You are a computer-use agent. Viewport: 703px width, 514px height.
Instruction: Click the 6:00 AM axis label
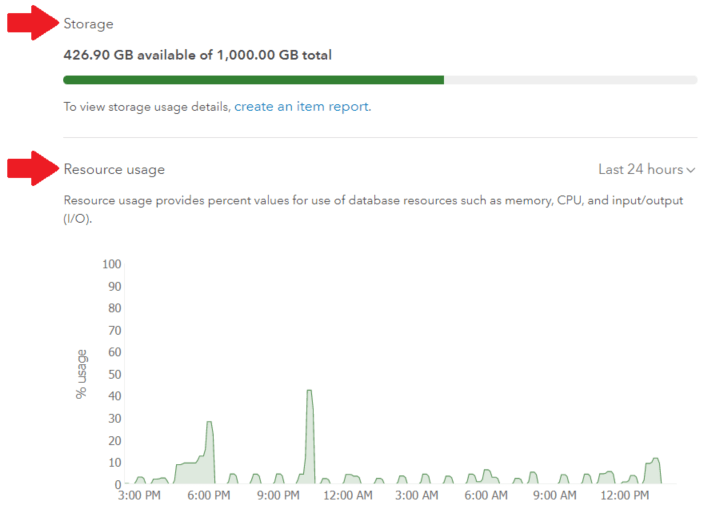tap(487, 494)
